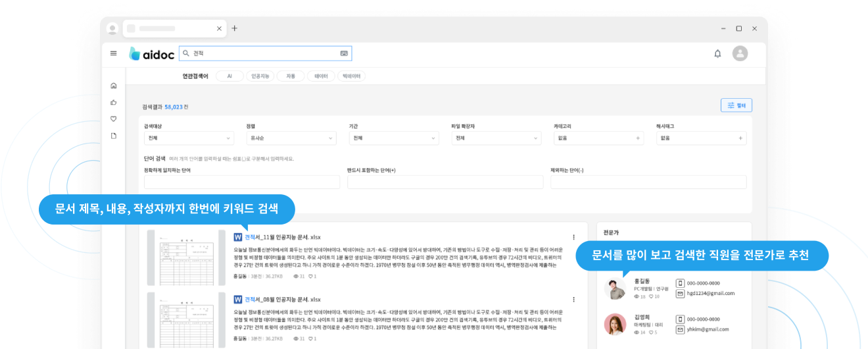This screenshot has width=868, height=349.
Task: Open the document sidebar icon
Action: pos(113,136)
